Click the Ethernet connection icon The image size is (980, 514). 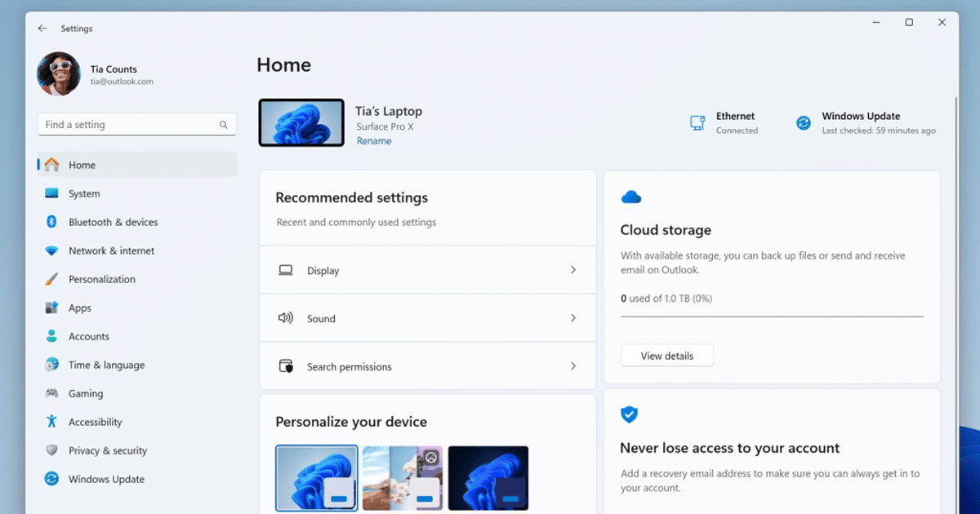(697, 122)
